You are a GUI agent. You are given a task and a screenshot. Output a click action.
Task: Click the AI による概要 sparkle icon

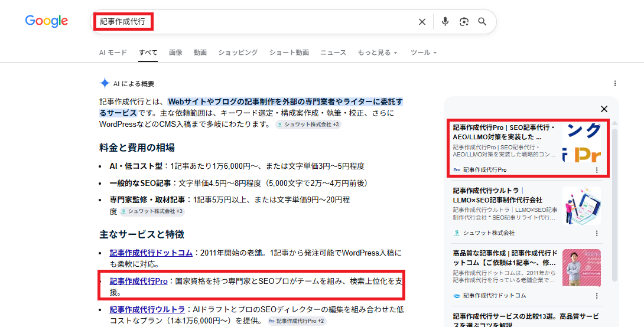point(105,83)
